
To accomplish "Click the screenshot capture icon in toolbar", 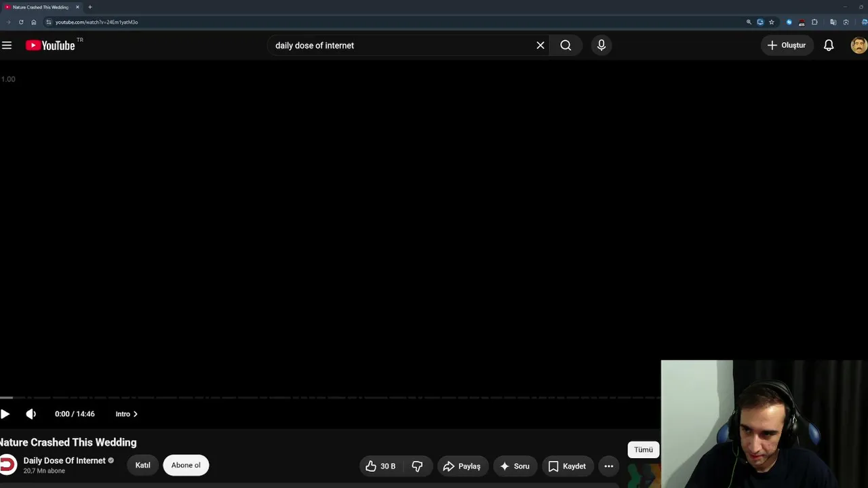I will (x=846, y=22).
